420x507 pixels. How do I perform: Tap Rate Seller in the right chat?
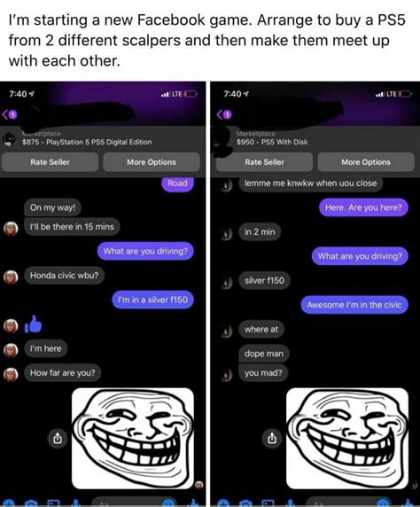[x=264, y=162]
